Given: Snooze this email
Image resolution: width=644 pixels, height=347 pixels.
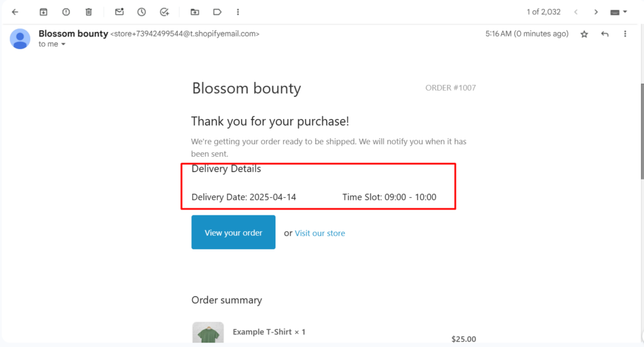Looking at the screenshot, I should click(142, 12).
